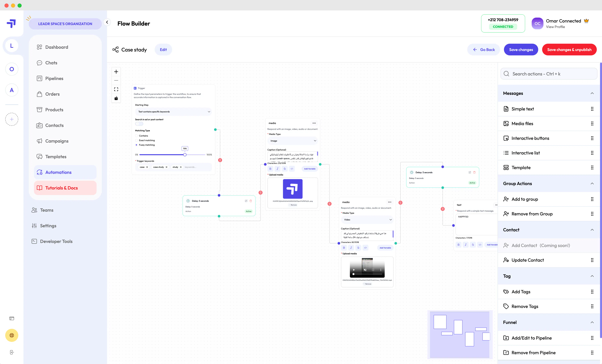This screenshot has height=364, width=602.
Task: Open the Automations sidebar item
Action: pyautogui.click(x=65, y=172)
